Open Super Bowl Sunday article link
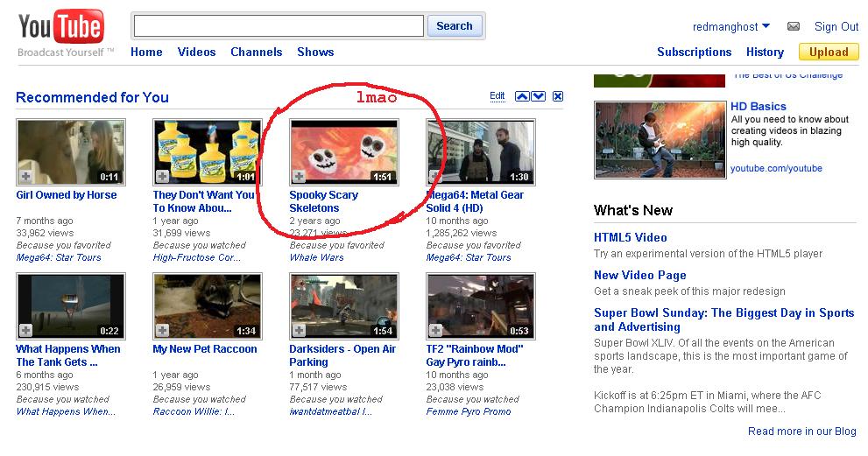The width and height of the screenshot is (868, 456). click(x=724, y=319)
